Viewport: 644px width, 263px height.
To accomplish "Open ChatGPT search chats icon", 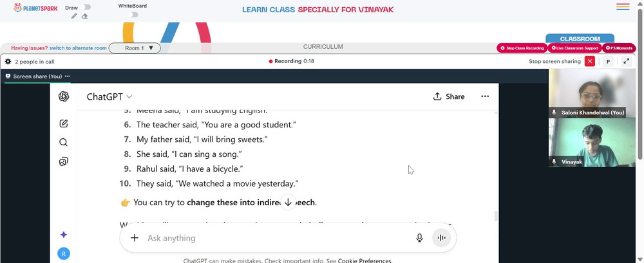I will click(x=63, y=142).
